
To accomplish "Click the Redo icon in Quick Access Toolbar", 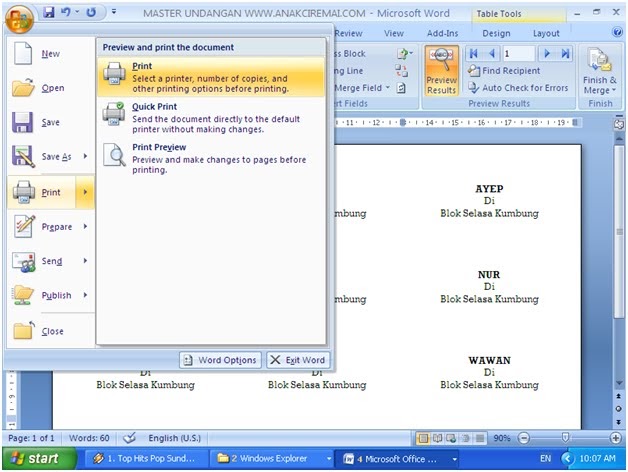I will coord(91,12).
